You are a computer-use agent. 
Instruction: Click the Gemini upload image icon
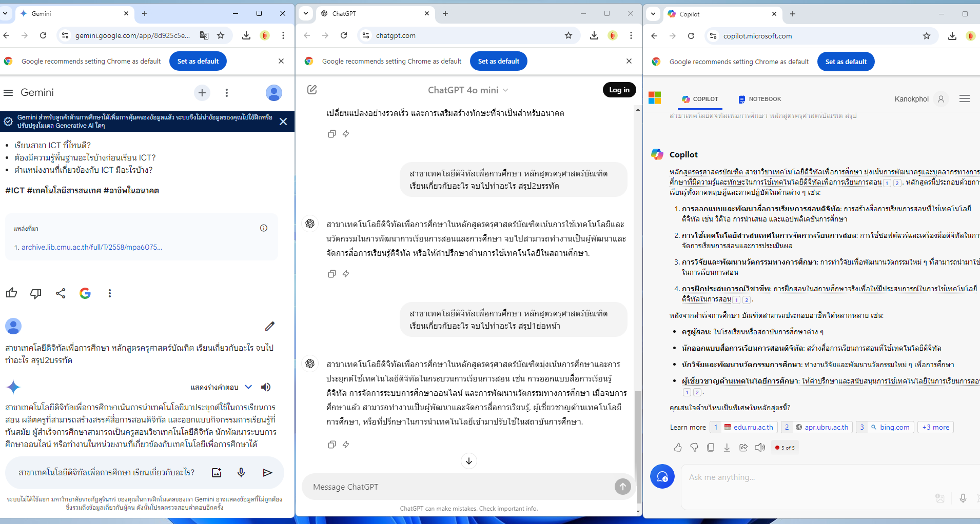(x=217, y=473)
